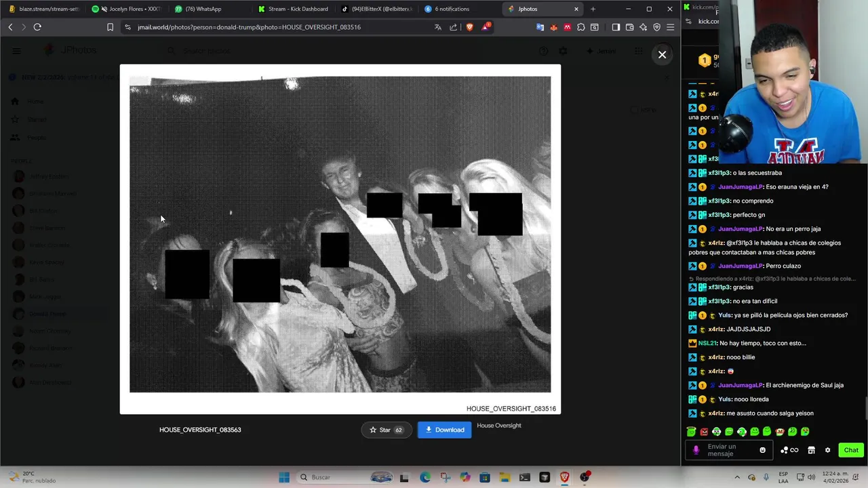Pick the angry red emote
This screenshot has height=488, width=868.
point(704,432)
